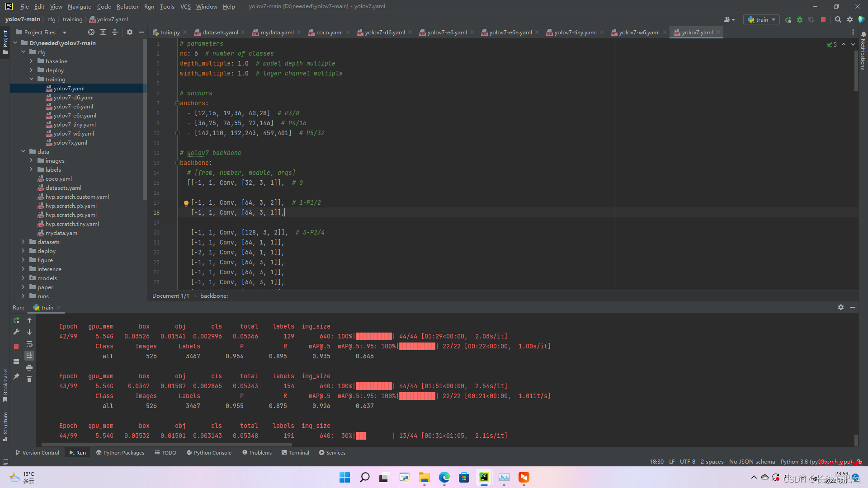This screenshot has height=488, width=868.
Task: Click the Down the Stack Trace arrow
Action: pyautogui.click(x=29, y=332)
